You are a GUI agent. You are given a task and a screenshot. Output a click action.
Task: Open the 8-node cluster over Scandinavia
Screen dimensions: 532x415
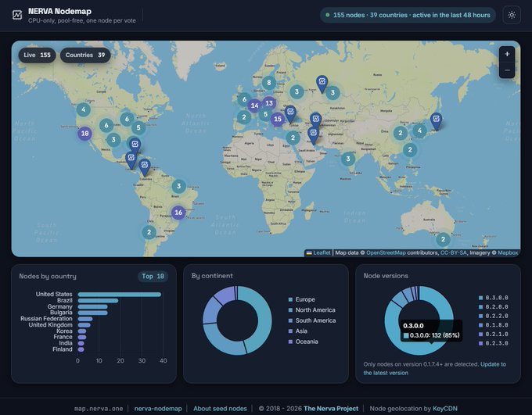[x=268, y=82]
